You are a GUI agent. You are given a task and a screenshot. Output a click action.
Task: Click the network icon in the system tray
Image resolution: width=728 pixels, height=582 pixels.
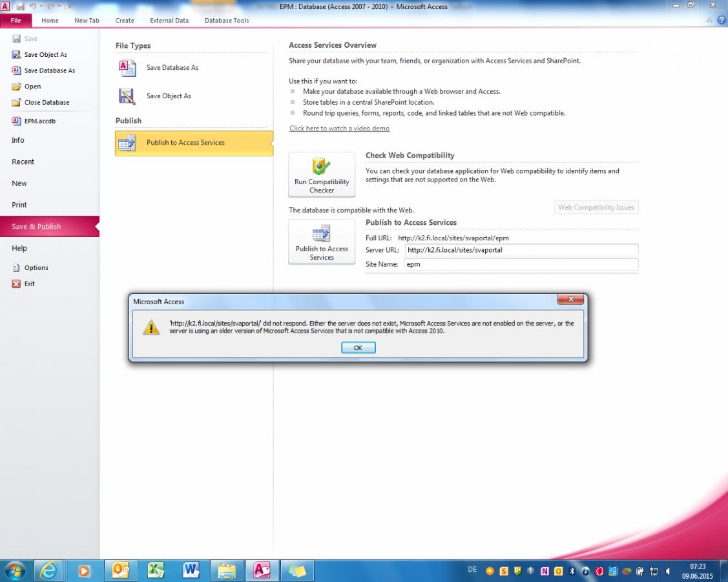(654, 571)
